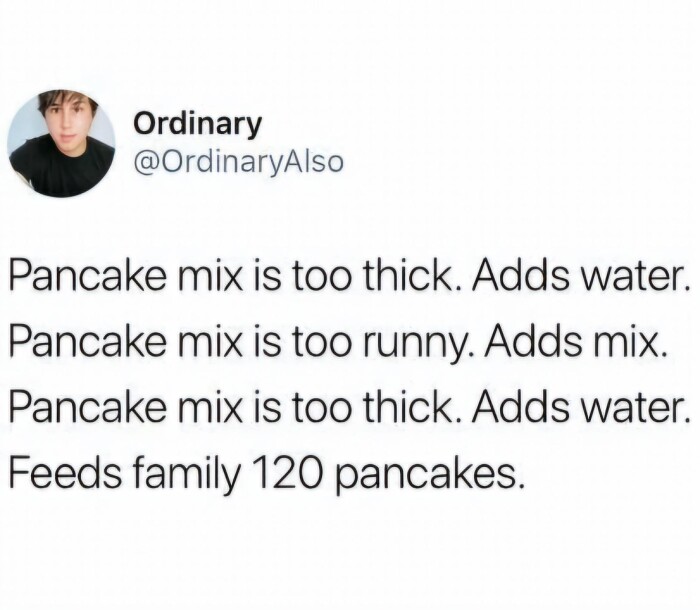The image size is (700, 610).
Task: Select the line ending with Adds mix.
Action: (x=338, y=343)
